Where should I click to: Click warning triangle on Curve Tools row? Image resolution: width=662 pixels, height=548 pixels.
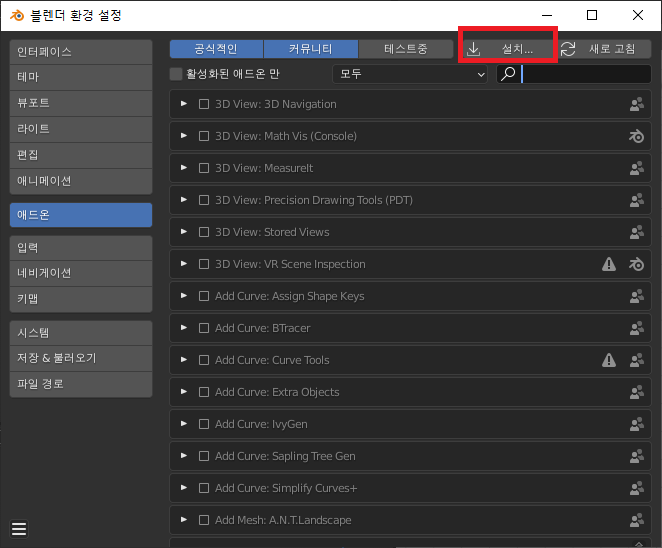click(x=609, y=360)
